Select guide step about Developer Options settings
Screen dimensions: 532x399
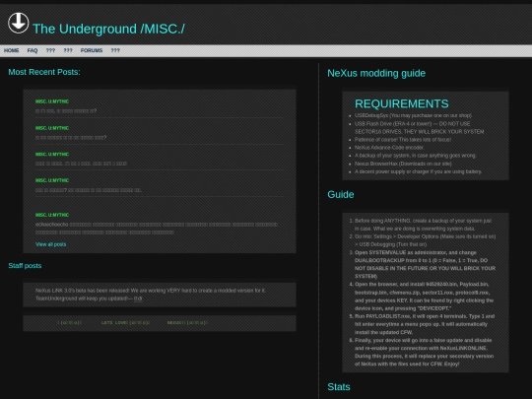click(x=425, y=240)
